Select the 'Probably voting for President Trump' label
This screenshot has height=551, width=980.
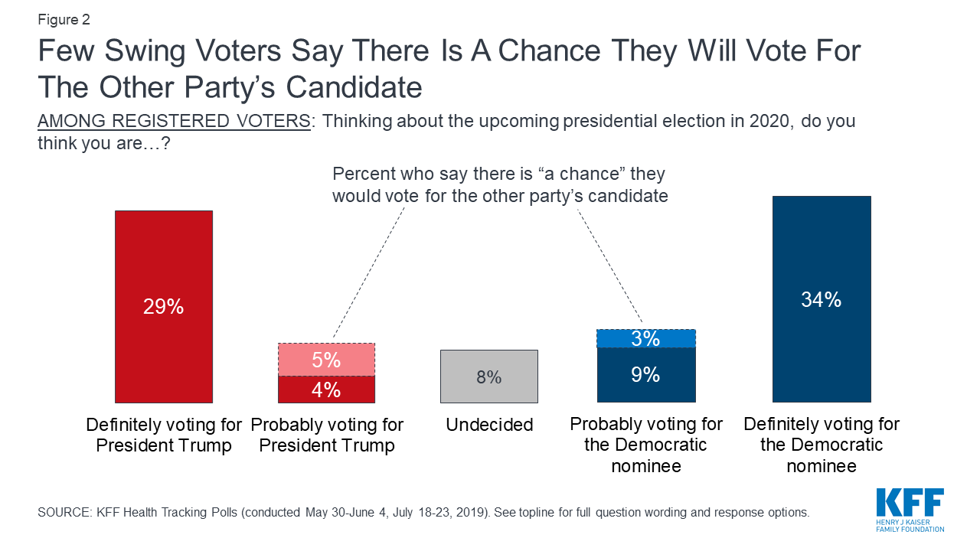(x=327, y=435)
